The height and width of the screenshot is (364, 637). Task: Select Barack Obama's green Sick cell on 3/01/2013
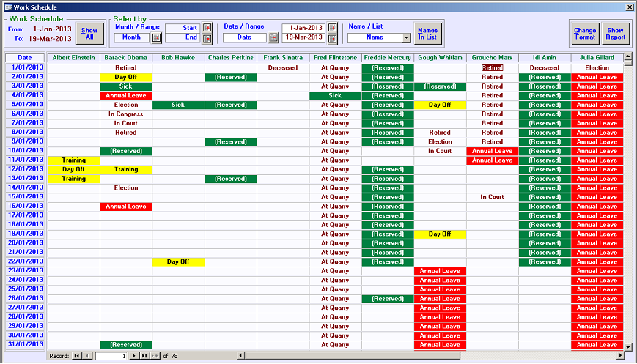126,86
